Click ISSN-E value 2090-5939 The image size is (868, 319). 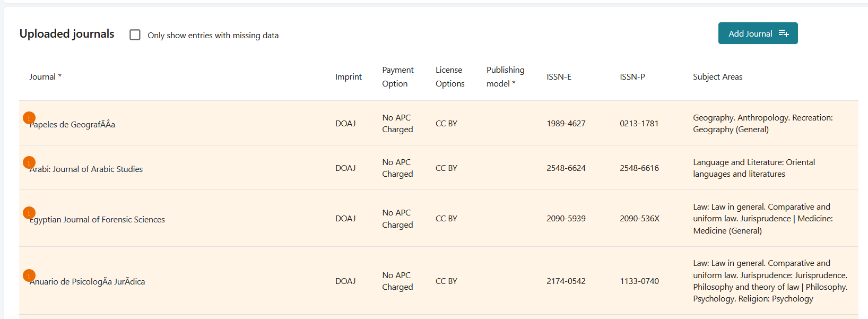pos(566,219)
